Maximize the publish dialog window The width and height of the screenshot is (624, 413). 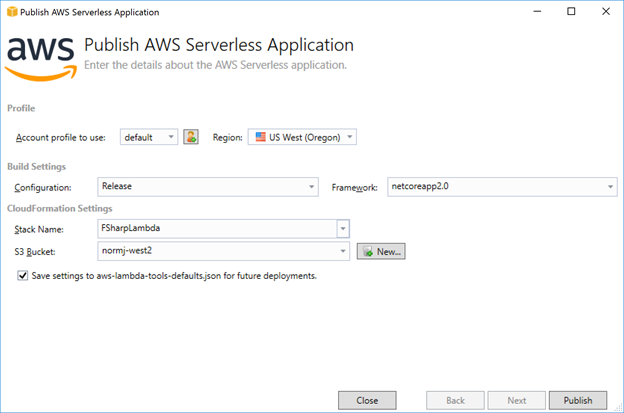(x=571, y=12)
